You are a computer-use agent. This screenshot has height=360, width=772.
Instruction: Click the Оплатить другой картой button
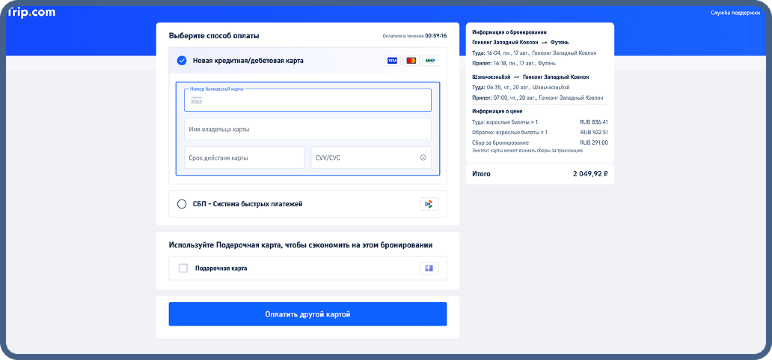[x=308, y=314]
